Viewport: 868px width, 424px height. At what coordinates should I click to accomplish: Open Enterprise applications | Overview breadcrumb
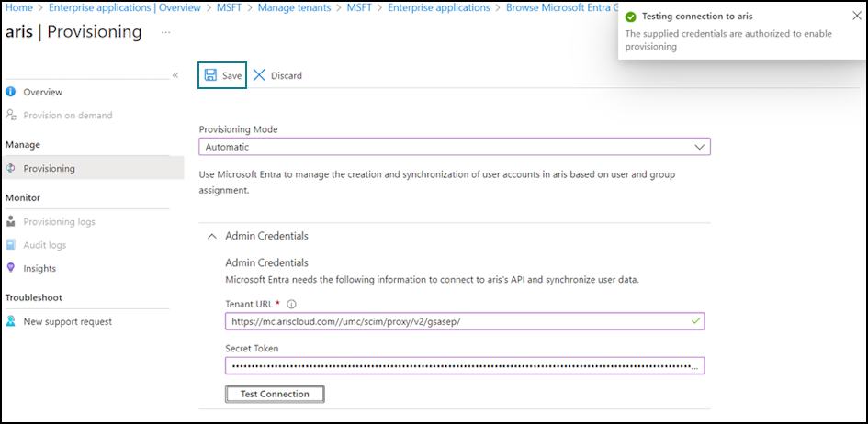(x=125, y=7)
